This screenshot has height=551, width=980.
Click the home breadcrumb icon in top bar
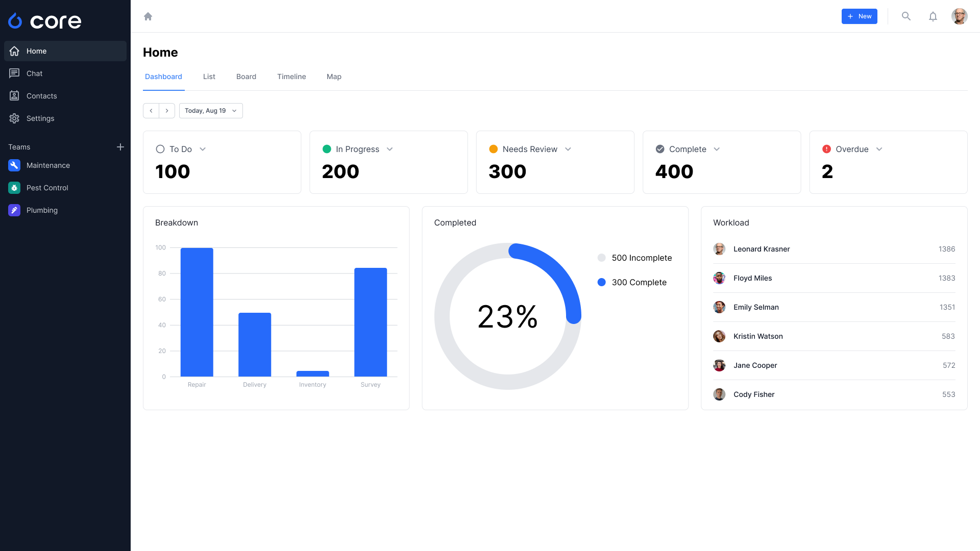(148, 16)
